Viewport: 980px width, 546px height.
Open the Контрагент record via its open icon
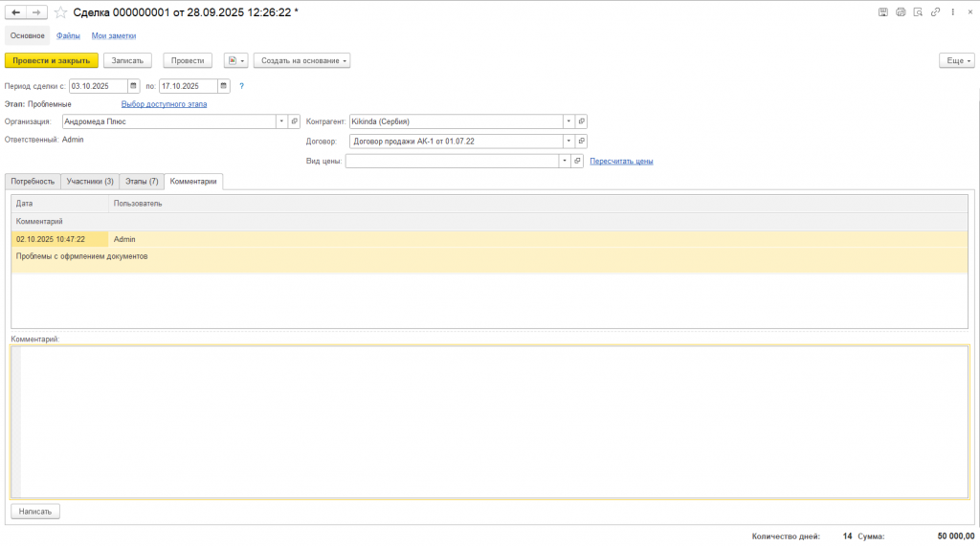581,121
